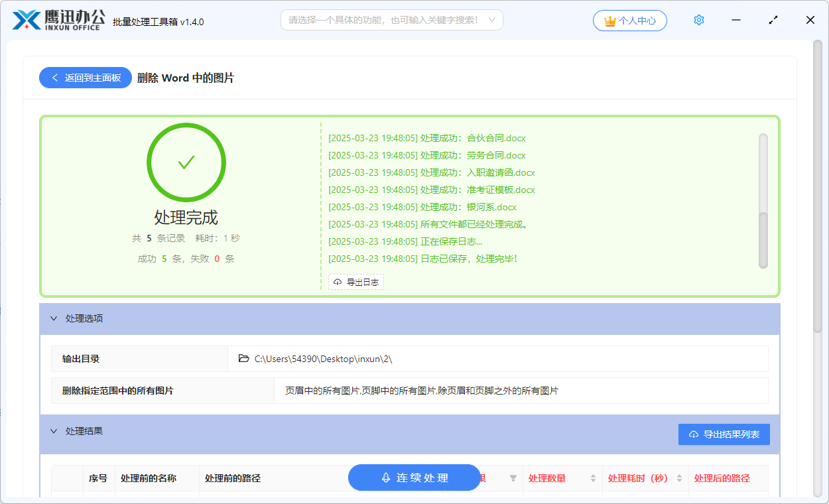This screenshot has height=504, width=829.
Task: Collapse the 处理选项 section
Action: click(54, 318)
